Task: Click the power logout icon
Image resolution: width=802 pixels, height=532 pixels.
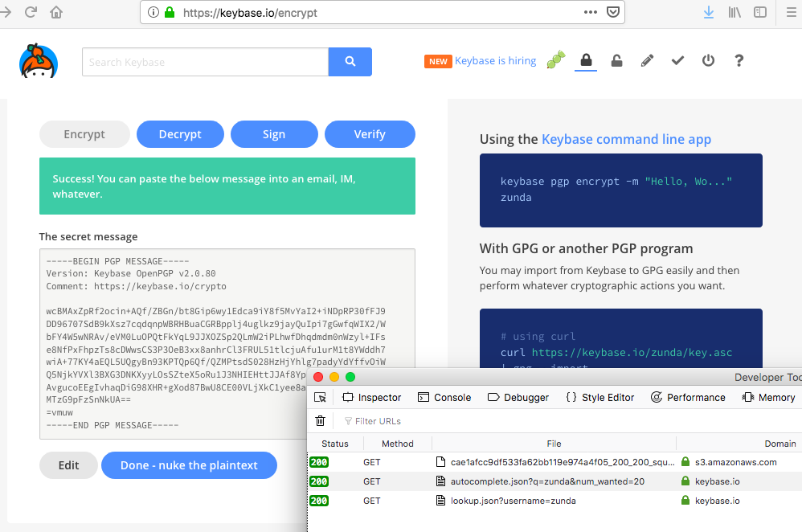Action: (x=708, y=60)
